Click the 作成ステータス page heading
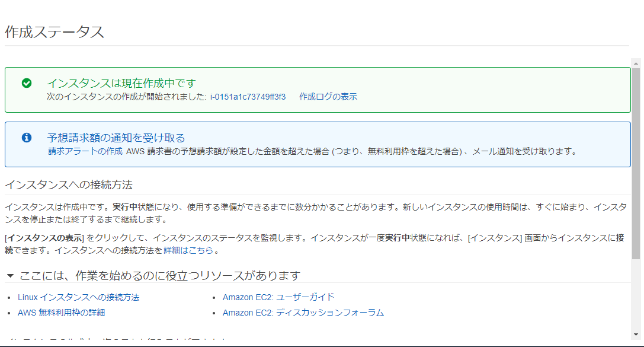 55,31
